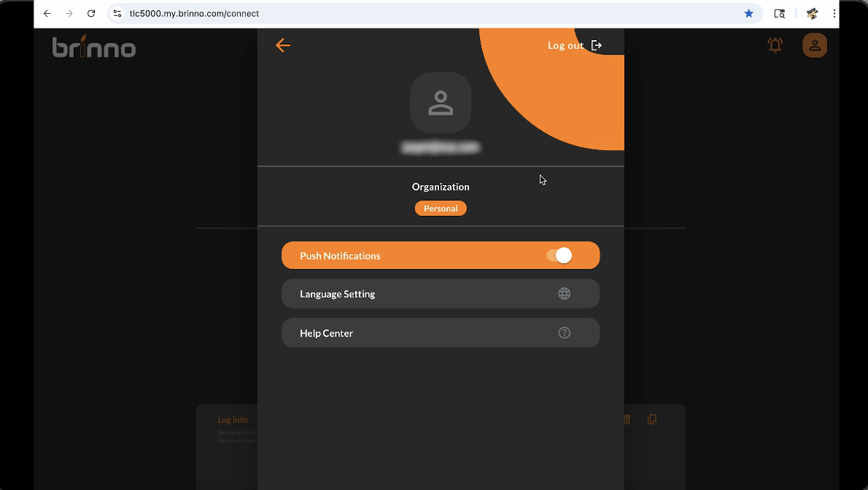Click the orange back arrow in profile panel
This screenshot has width=868, height=490.
tap(283, 45)
